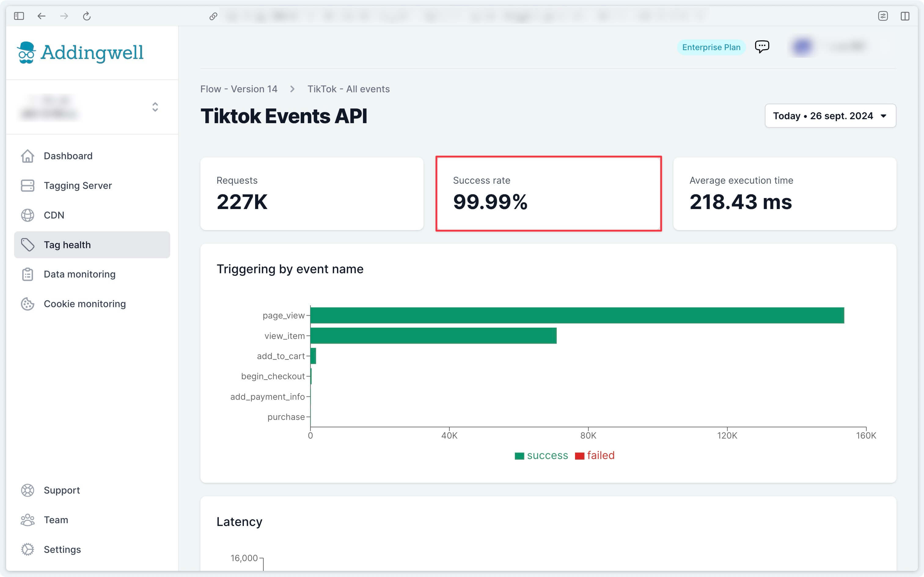Select Tag health in sidebar
The height and width of the screenshot is (577, 924).
pos(92,244)
